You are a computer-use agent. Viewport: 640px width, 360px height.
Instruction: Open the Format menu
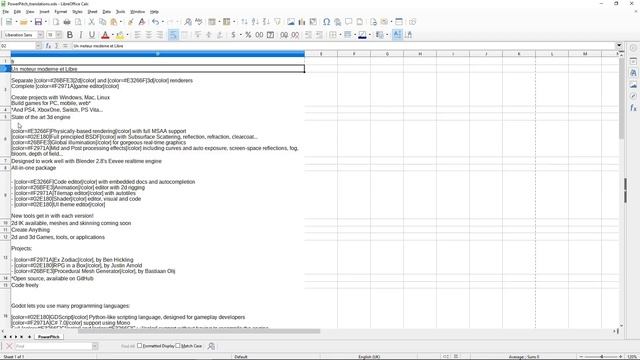coord(60,12)
